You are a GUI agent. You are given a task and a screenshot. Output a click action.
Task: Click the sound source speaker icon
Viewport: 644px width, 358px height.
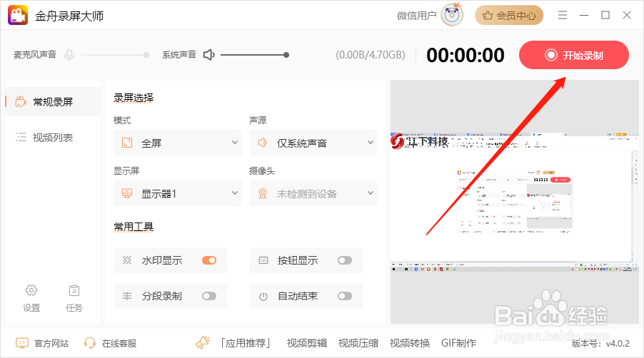click(263, 143)
